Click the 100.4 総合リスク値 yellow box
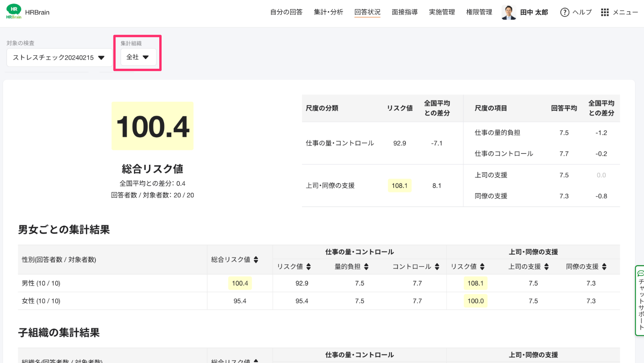 (153, 126)
